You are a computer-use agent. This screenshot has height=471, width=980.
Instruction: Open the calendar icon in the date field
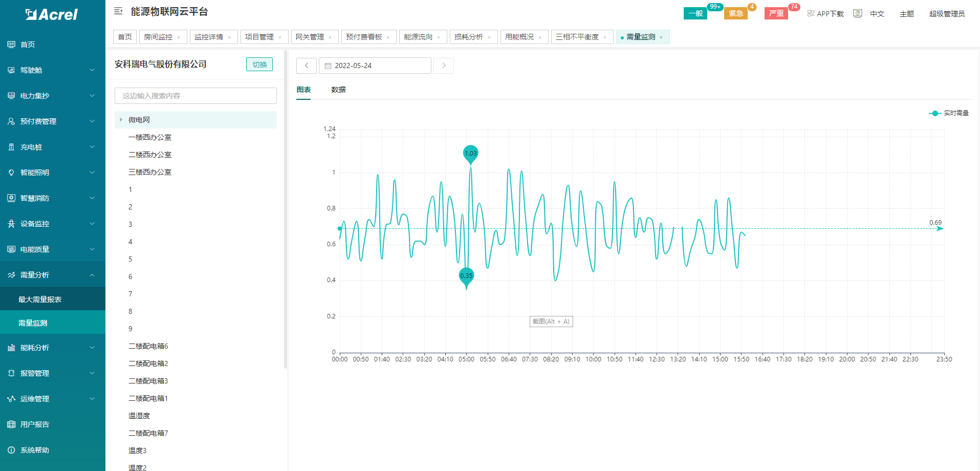[328, 66]
